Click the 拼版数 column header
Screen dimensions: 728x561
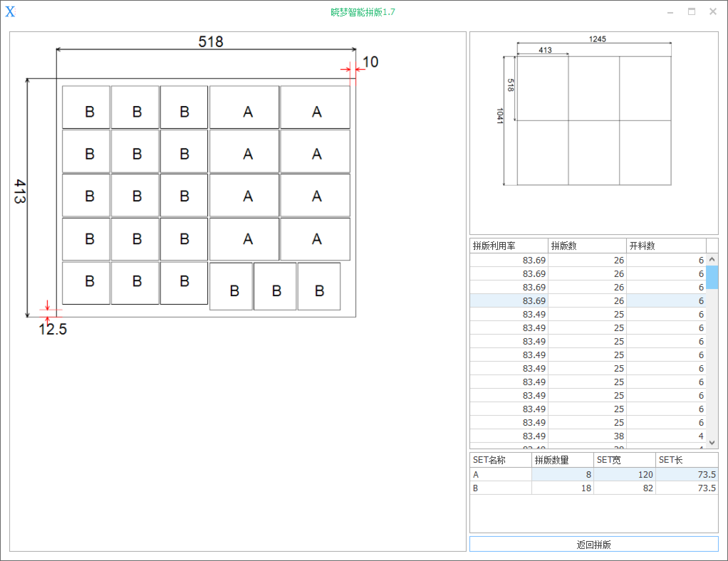tap(587, 246)
